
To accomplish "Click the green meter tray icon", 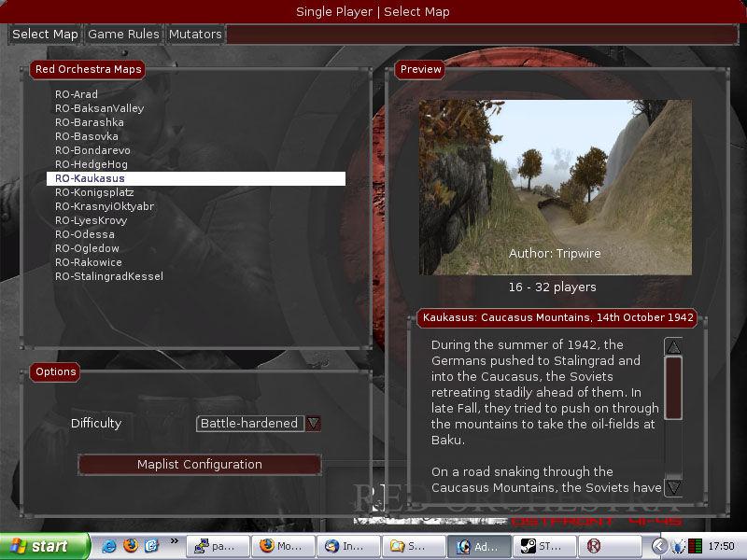I will point(695,546).
